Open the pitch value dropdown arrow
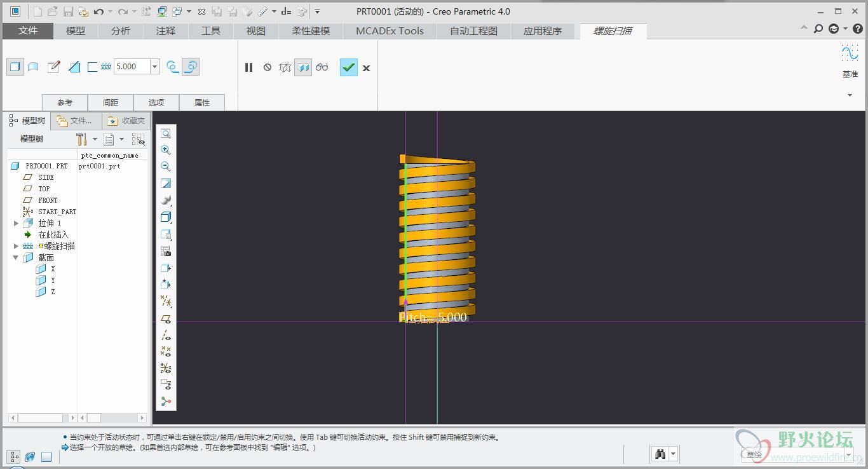The image size is (868, 469). 154,67
